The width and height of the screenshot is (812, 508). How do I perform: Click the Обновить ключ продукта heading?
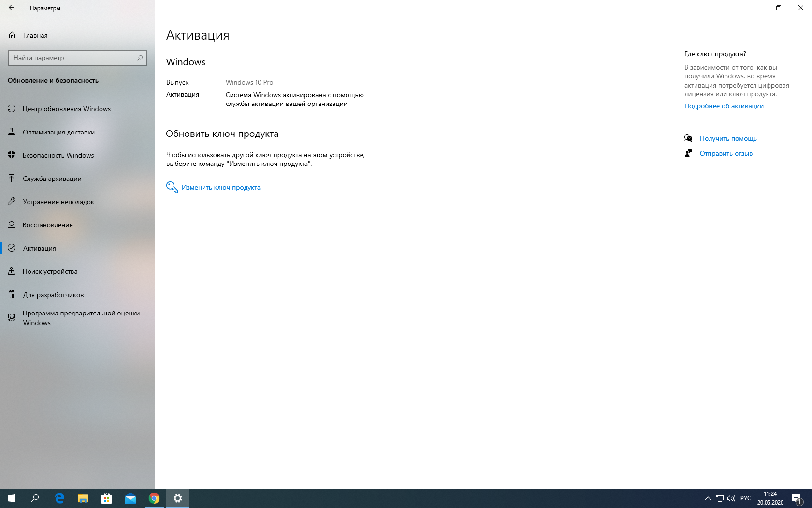pyautogui.click(x=222, y=134)
